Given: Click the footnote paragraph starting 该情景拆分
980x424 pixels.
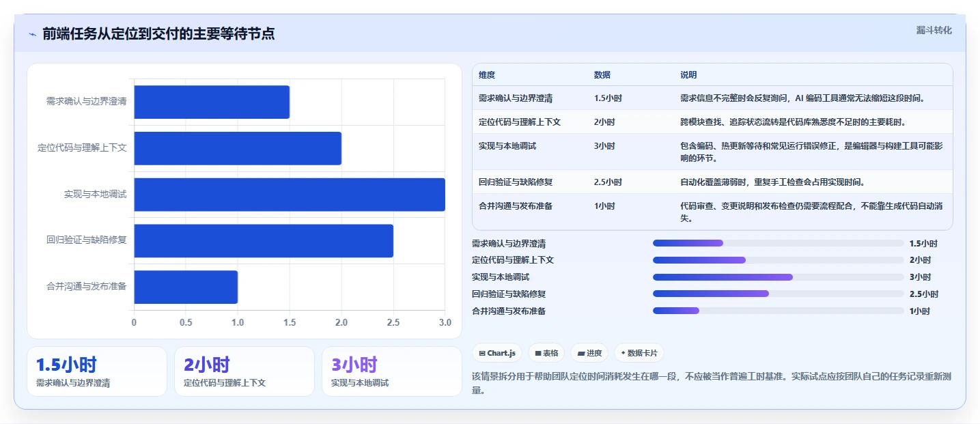Looking at the screenshot, I should click(712, 383).
